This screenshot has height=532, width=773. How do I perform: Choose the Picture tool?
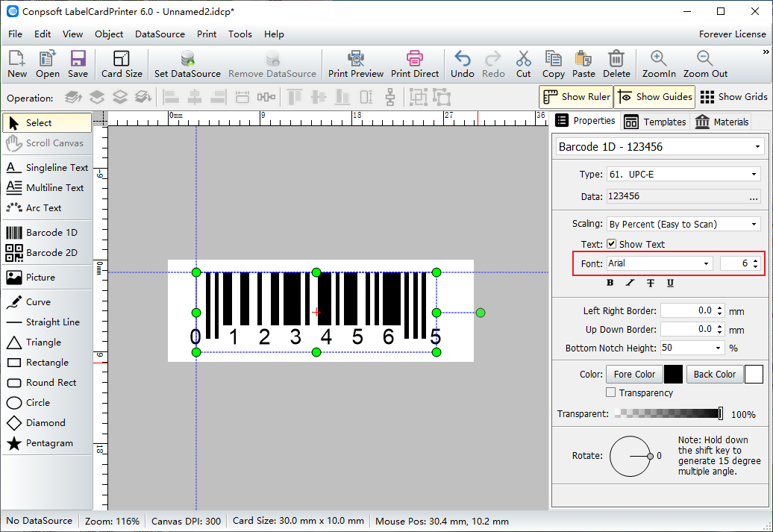(47, 278)
